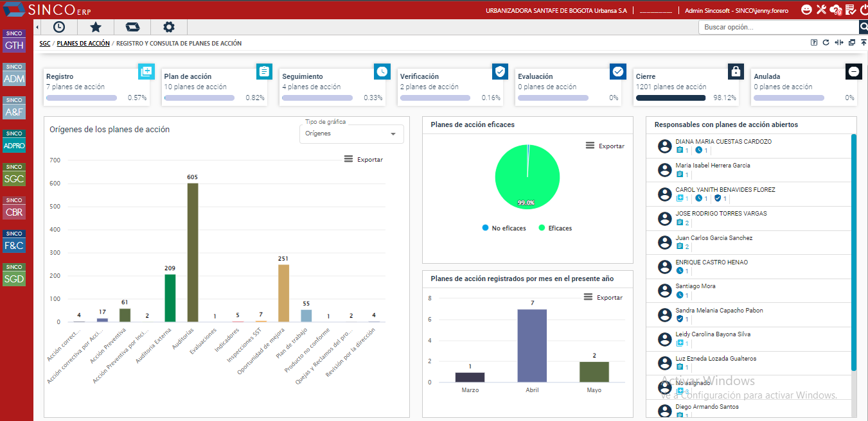Screen dimensions: 868x421
Task: Open the SINCO F&C module
Action: tap(14, 242)
